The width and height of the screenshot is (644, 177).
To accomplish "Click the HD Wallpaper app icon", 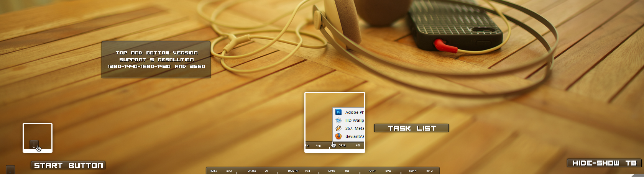I will coord(338,120).
